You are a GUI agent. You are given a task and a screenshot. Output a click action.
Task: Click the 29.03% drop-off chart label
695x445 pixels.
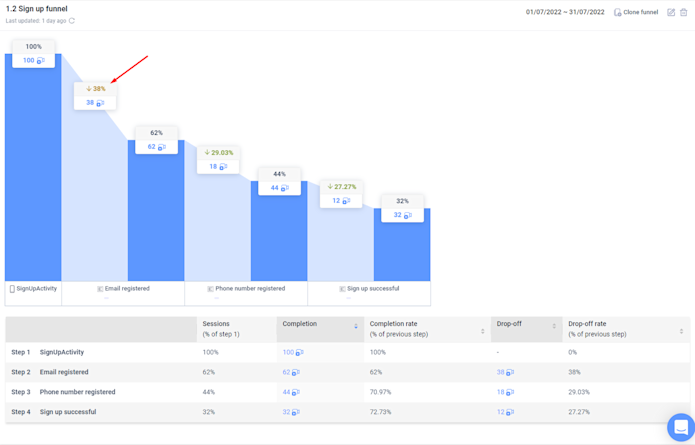(219, 153)
